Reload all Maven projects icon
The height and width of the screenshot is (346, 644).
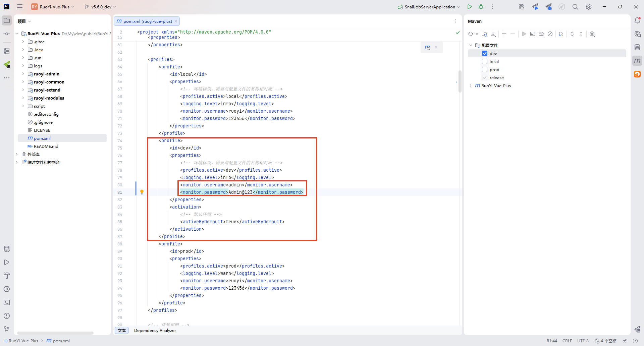(471, 34)
